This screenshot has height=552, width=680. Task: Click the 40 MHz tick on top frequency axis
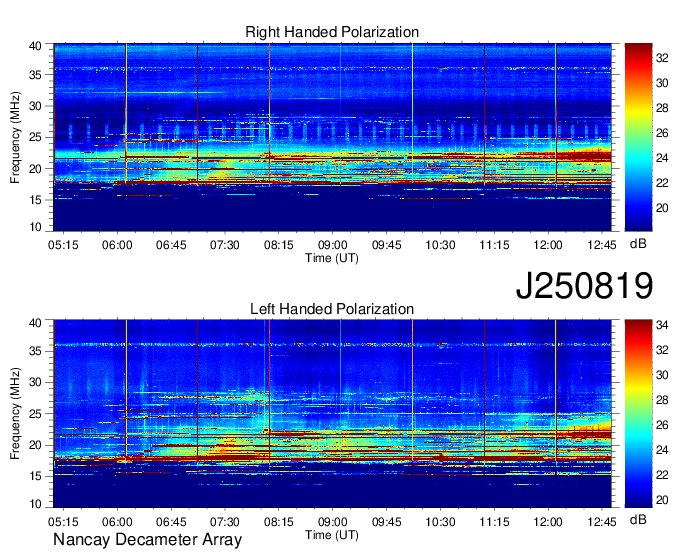tap(35, 46)
